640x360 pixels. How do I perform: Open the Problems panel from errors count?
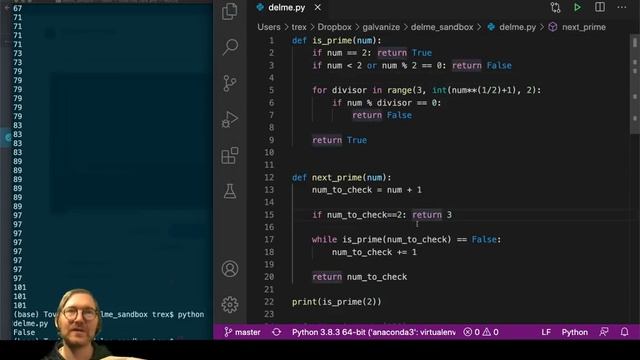(x=481, y=332)
